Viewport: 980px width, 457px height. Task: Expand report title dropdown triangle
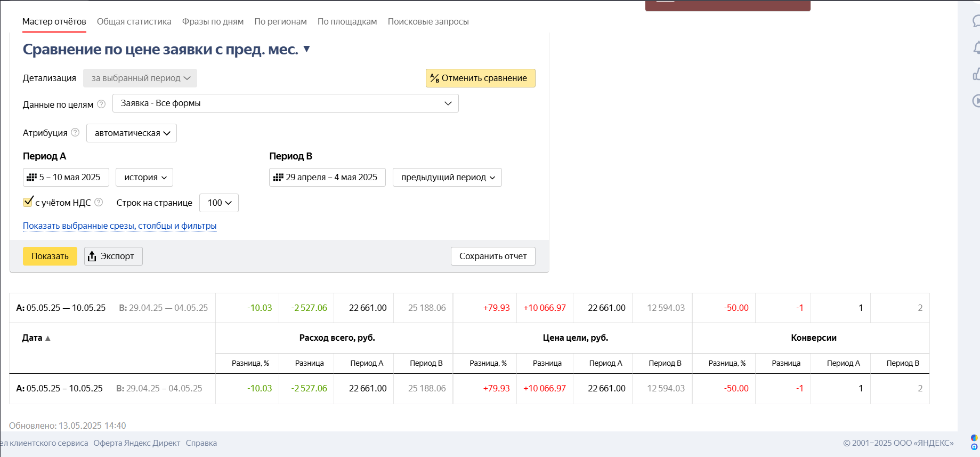(x=306, y=49)
